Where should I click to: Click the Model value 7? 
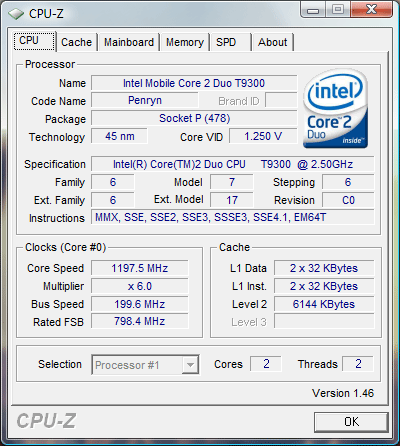point(232,182)
